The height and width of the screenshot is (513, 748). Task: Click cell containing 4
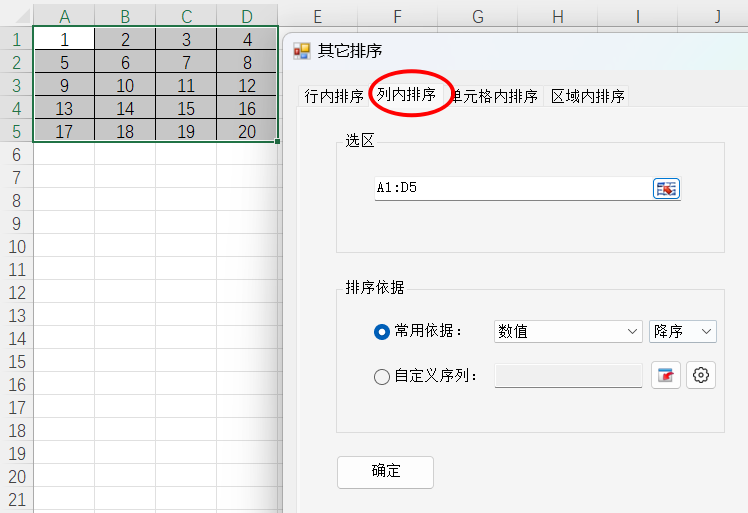[247, 39]
